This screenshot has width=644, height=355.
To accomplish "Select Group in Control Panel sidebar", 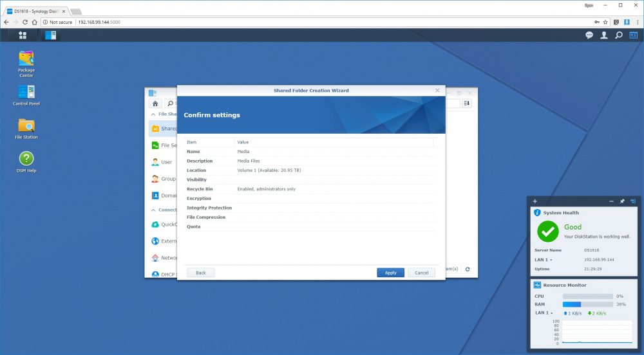I will click(163, 179).
